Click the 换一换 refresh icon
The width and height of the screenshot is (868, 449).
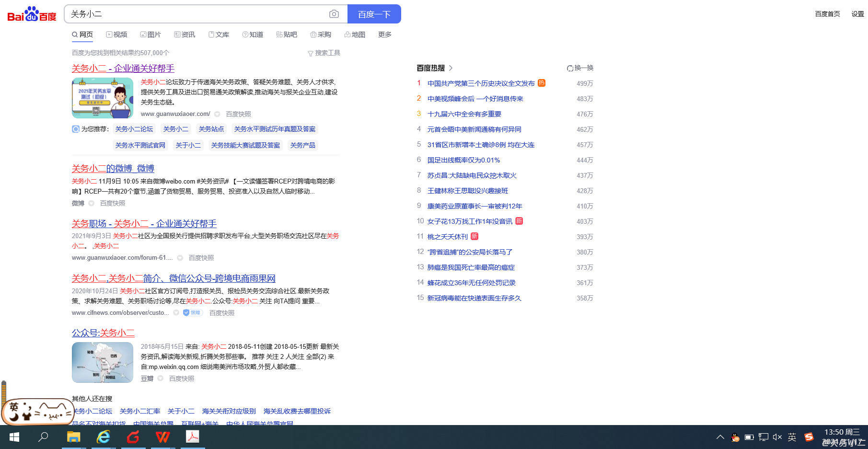click(570, 68)
